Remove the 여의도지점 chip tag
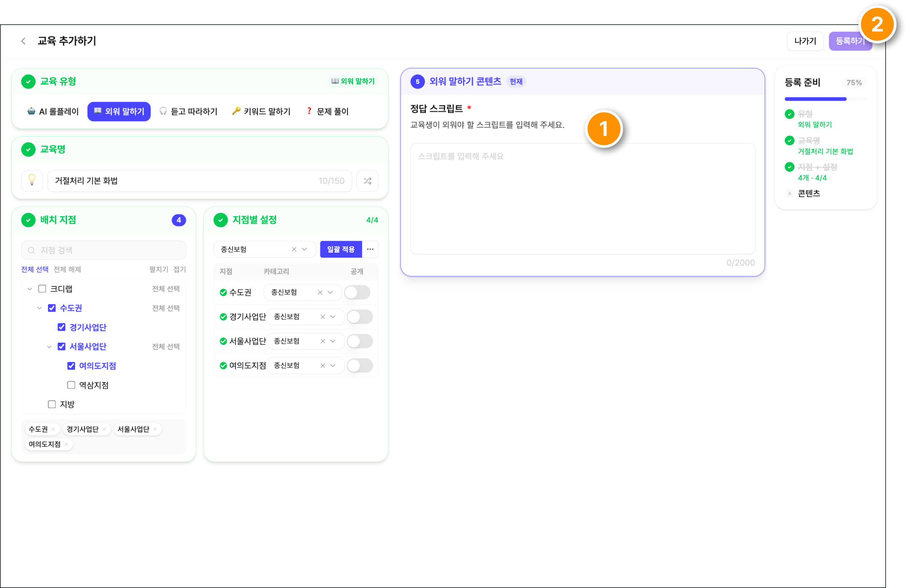 (x=66, y=444)
